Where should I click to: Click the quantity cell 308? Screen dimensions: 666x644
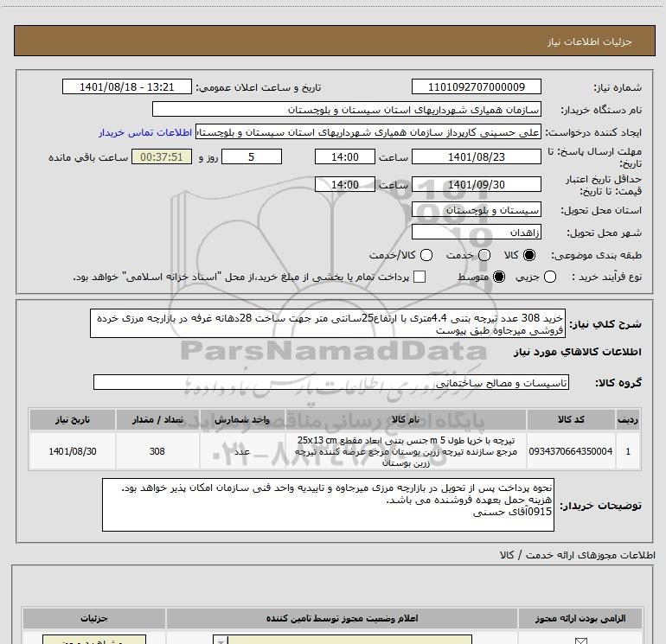pyautogui.click(x=157, y=451)
